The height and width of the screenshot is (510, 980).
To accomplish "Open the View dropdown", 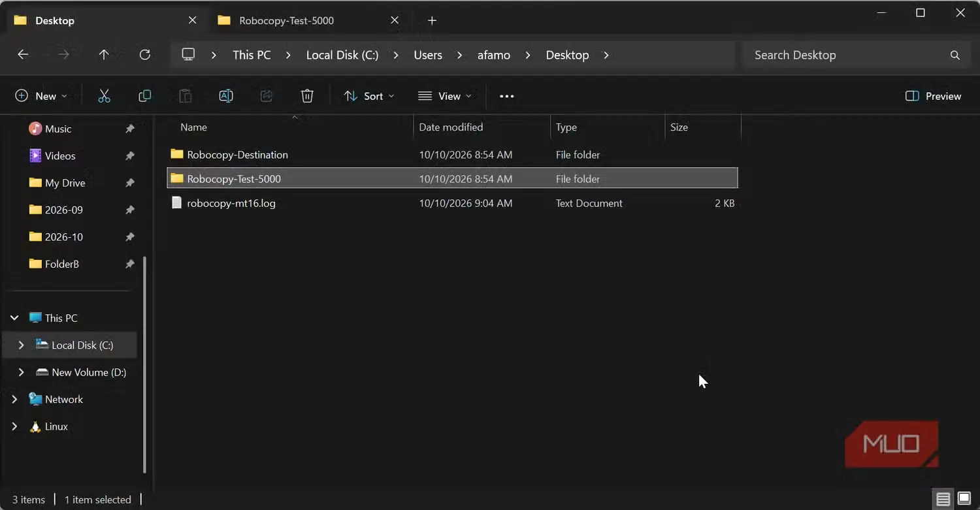I will 444,96.
